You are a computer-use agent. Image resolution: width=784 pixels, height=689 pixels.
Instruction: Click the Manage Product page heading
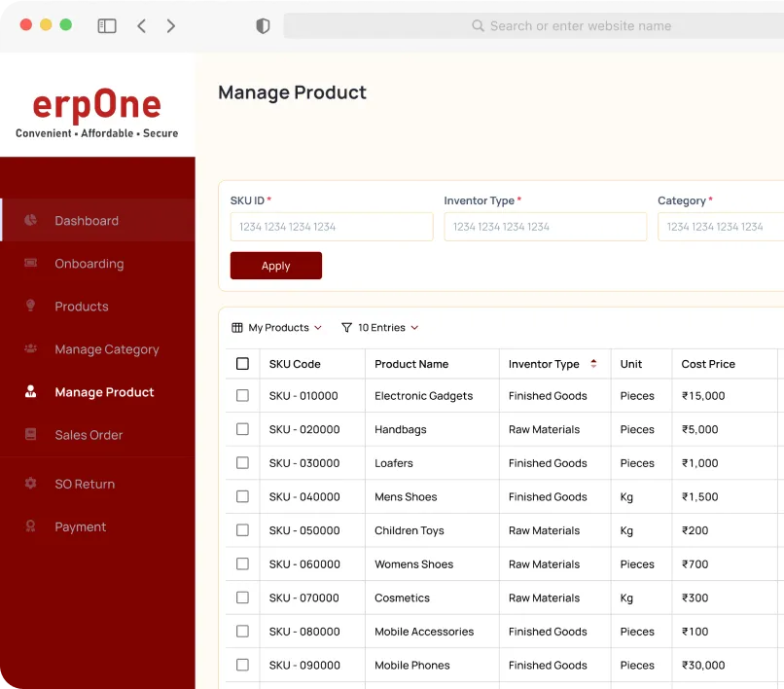click(292, 92)
